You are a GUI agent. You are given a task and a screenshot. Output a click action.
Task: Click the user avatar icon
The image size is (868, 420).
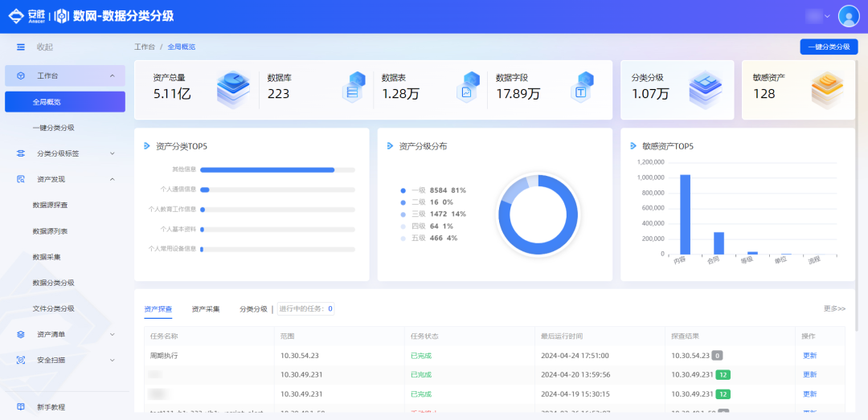pos(849,16)
